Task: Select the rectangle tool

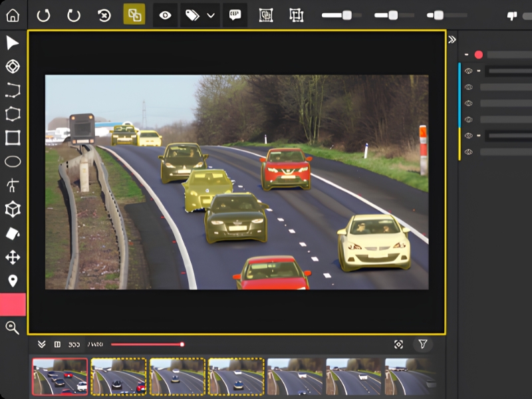Action: pos(13,138)
